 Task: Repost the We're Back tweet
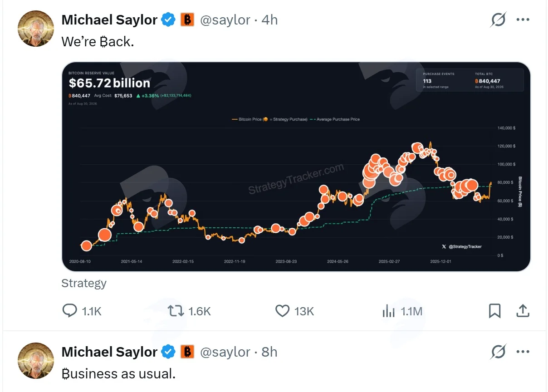tap(189, 311)
